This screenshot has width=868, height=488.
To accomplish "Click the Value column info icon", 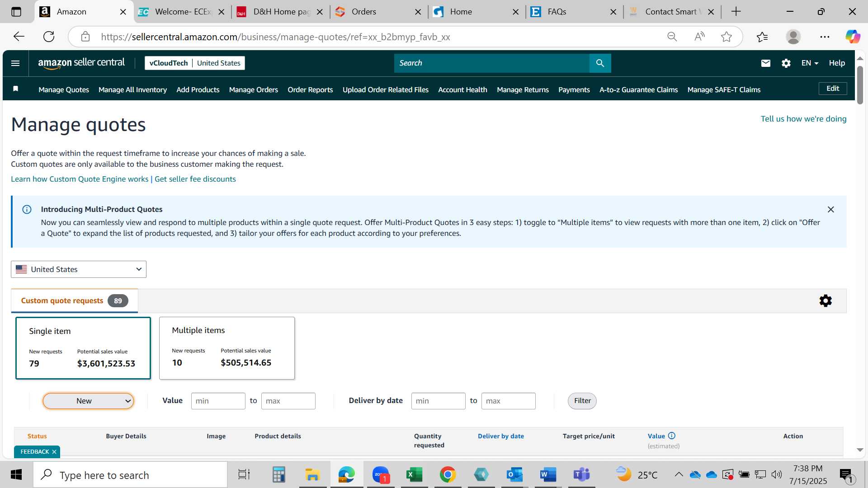I will [672, 436].
